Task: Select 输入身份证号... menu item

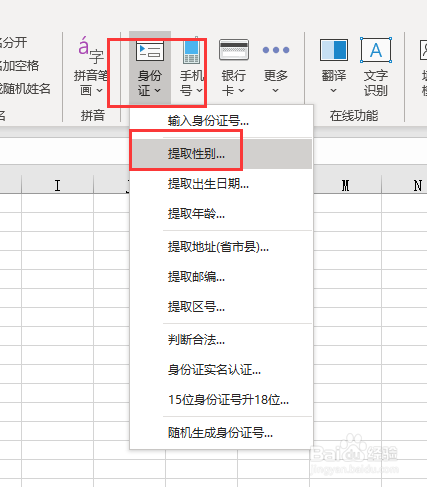Action: (221, 121)
